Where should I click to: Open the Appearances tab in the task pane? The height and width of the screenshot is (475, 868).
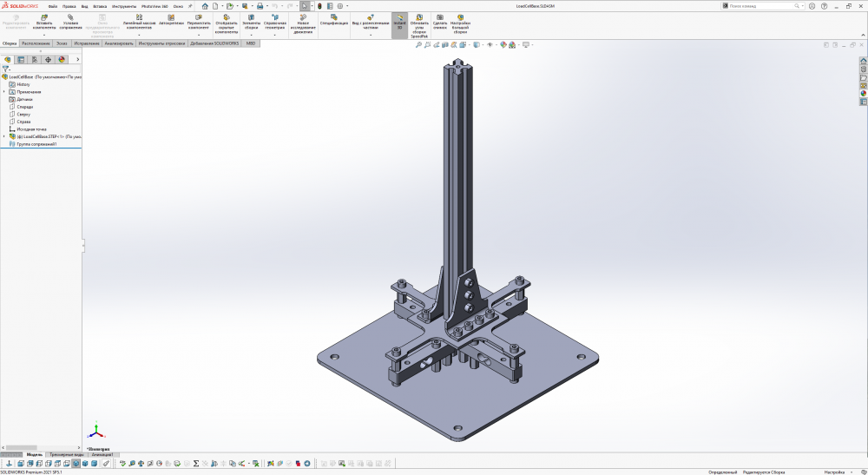pos(863,94)
